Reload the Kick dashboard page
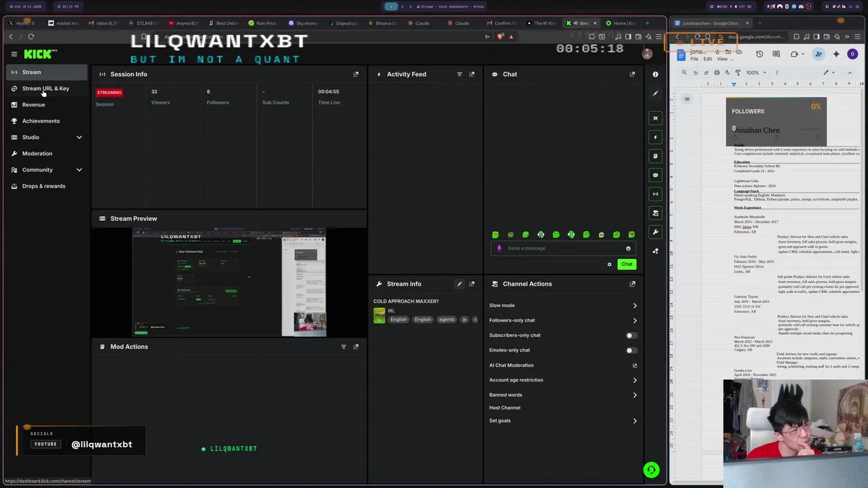868x488 pixels. [31, 37]
